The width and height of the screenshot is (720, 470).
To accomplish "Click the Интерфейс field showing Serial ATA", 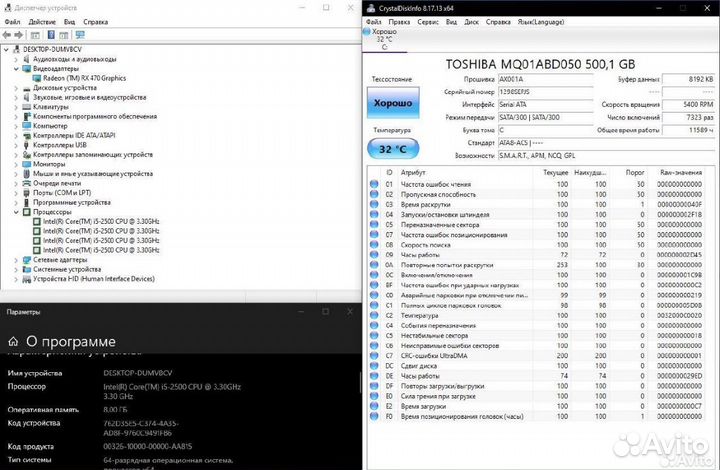I will pyautogui.click(x=546, y=105).
